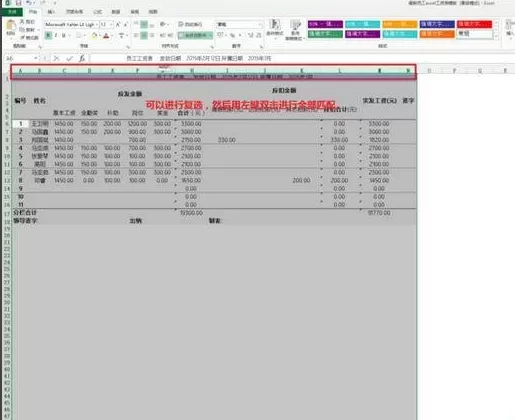Viewport: 515px width, 420px height.
Task: Apply the red cell style swatch
Action: (x=474, y=24)
